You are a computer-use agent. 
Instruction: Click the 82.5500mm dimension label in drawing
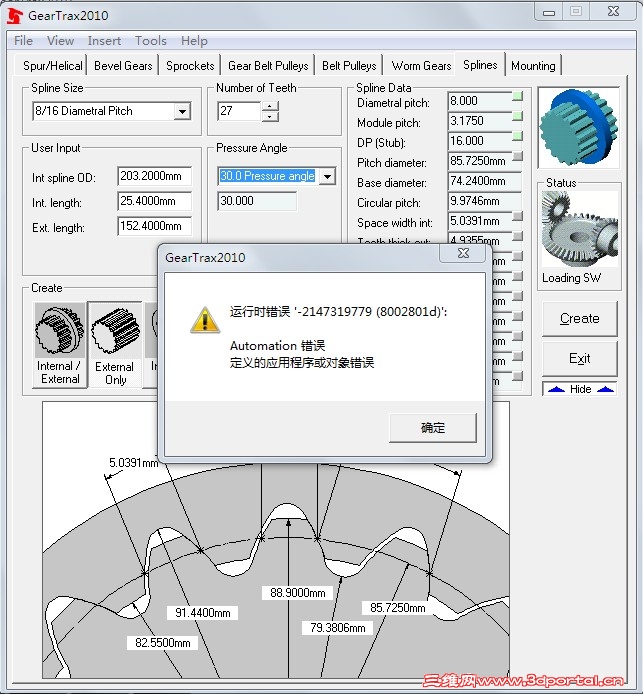[x=162, y=643]
